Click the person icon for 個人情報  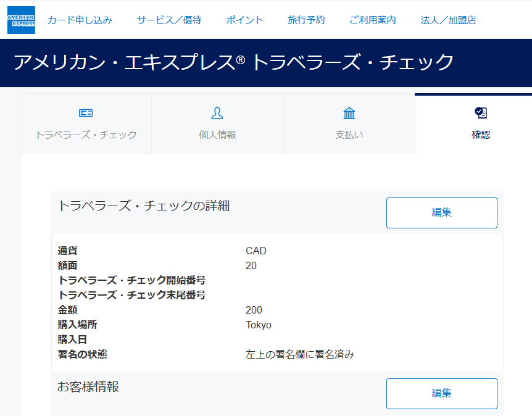coord(217,113)
